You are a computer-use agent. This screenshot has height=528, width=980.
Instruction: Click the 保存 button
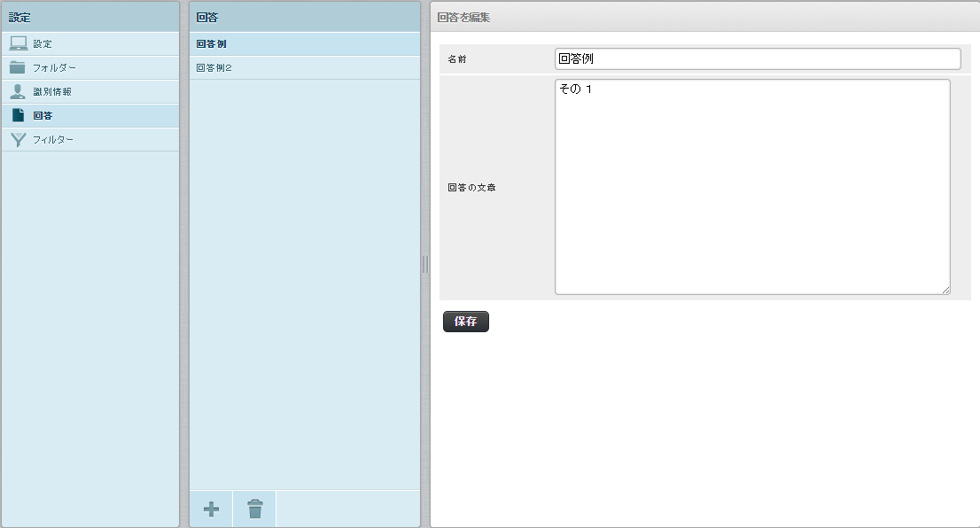[465, 322]
